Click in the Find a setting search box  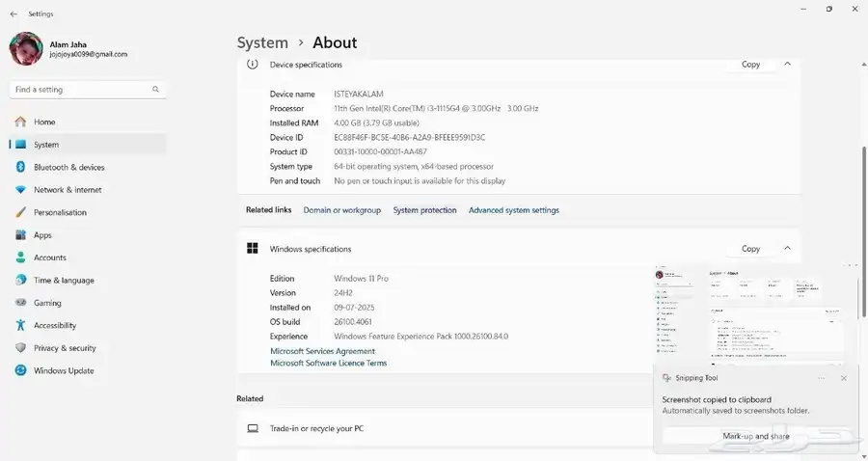click(x=88, y=89)
